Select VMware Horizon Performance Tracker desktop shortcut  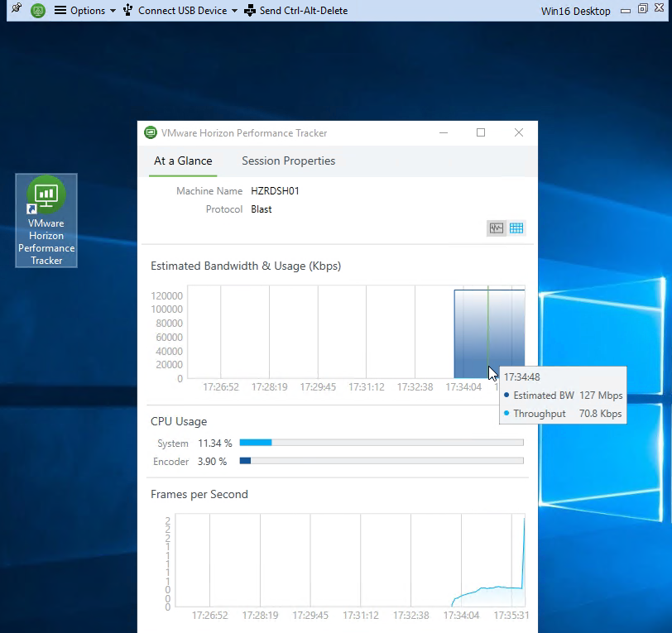(x=46, y=221)
